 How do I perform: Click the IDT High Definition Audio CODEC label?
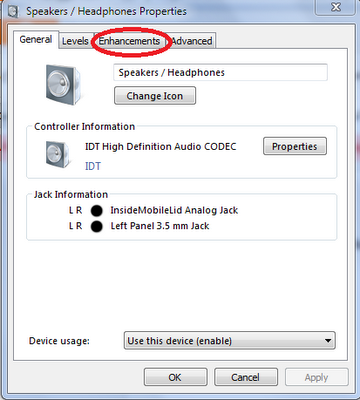pyautogui.click(x=161, y=147)
